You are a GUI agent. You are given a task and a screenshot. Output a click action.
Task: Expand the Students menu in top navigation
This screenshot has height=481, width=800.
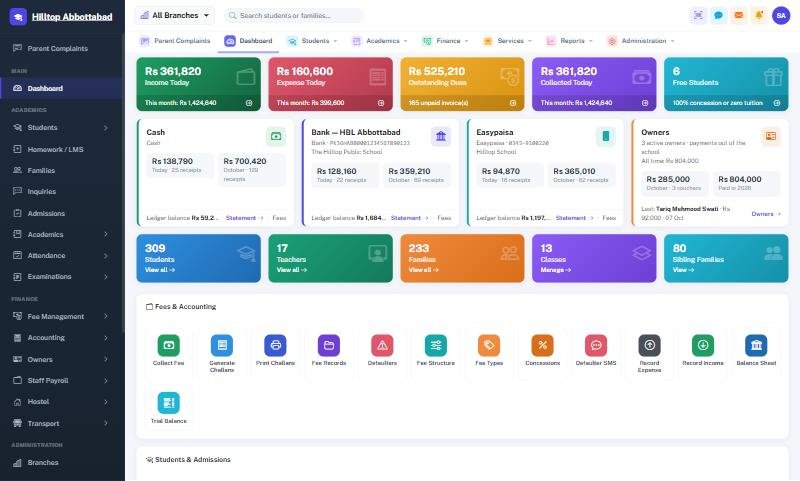tap(312, 41)
